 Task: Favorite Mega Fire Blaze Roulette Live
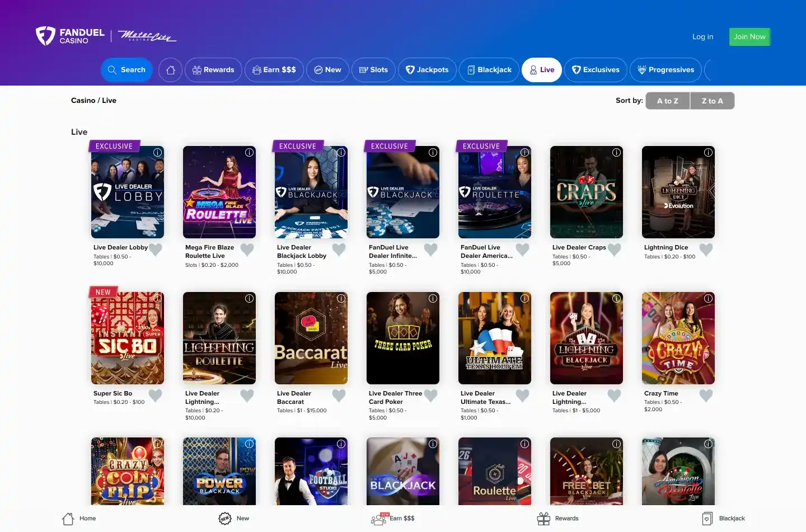[247, 249]
